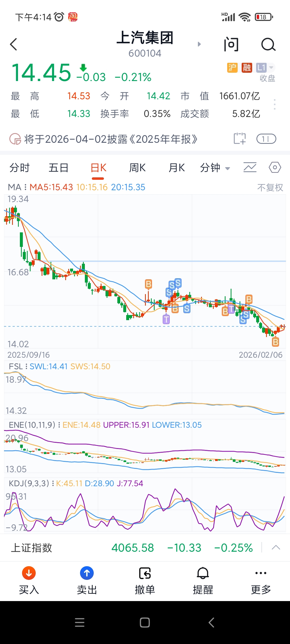Screen dimensions: 290x644
Task: Switch to 月K chart tab
Action: click(177, 168)
